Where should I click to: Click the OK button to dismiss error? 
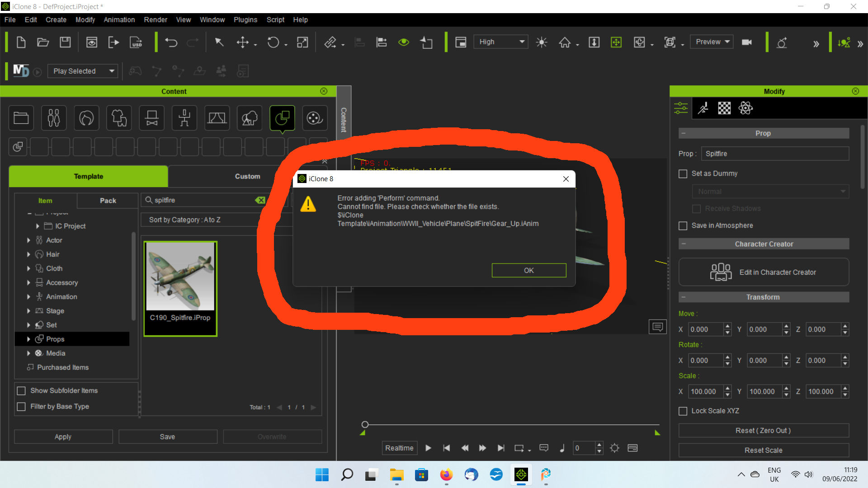coord(529,270)
